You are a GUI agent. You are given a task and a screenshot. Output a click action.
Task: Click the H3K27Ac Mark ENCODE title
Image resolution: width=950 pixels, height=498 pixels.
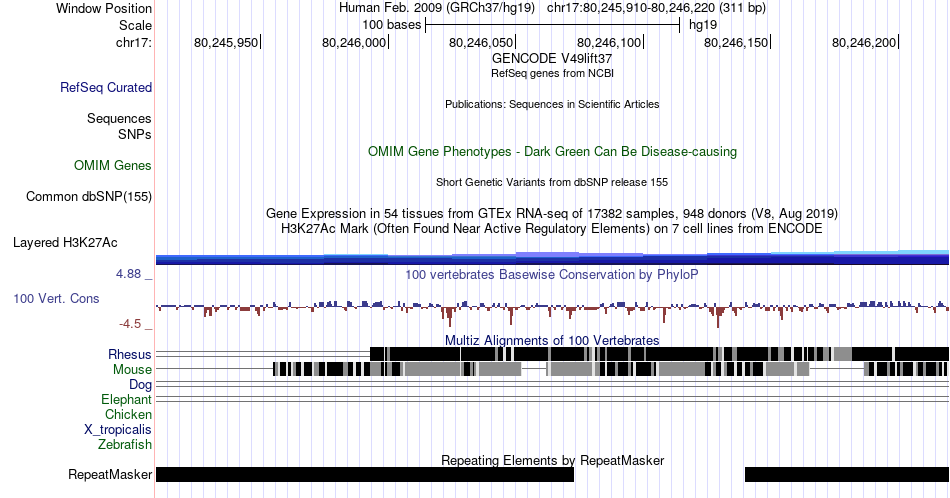tap(552, 228)
